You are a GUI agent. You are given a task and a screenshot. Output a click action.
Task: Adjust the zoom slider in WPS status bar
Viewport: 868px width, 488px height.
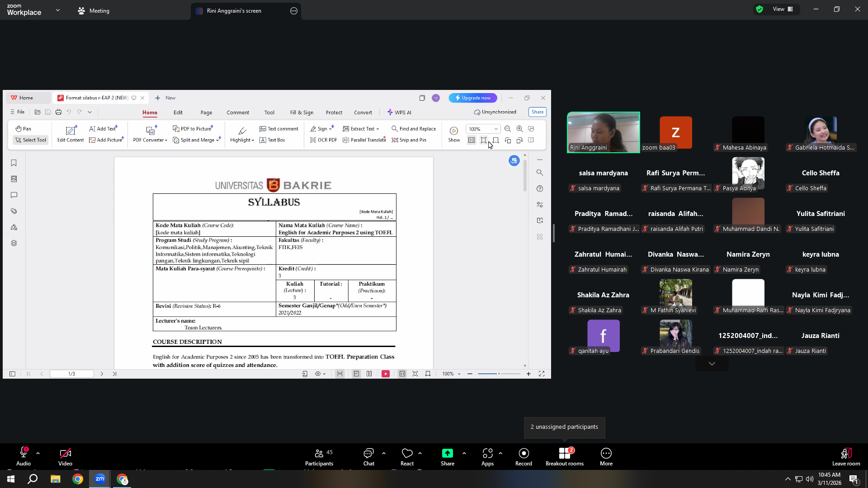pos(499,374)
